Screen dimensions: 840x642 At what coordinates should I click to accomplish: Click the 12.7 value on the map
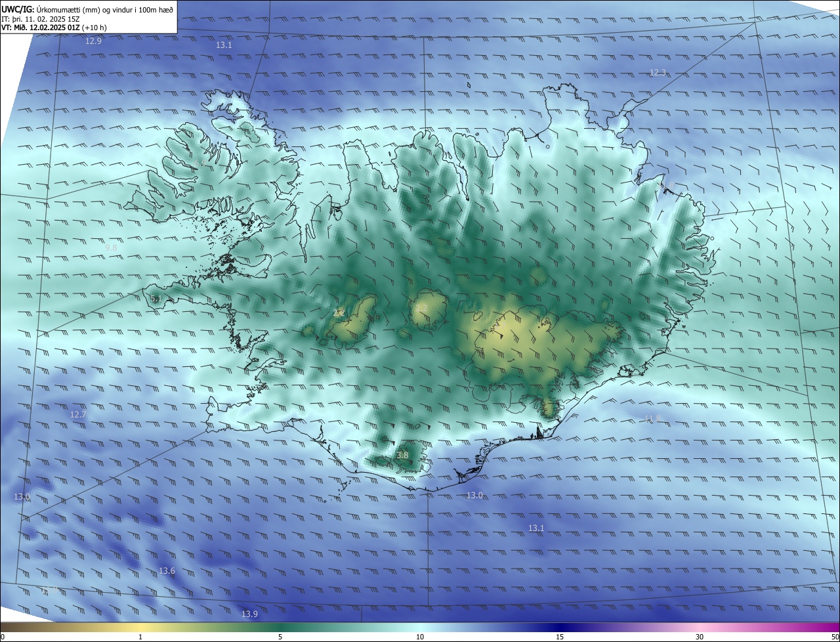coord(78,415)
